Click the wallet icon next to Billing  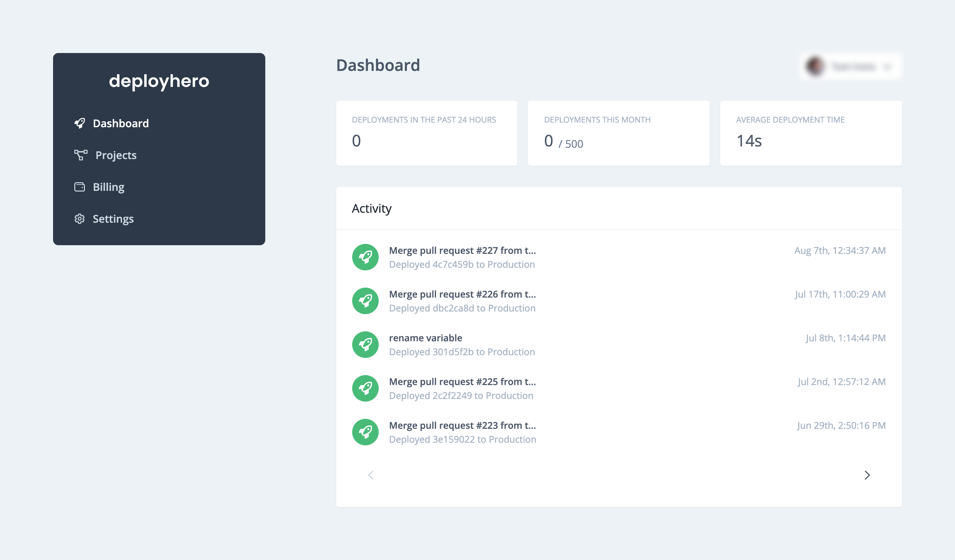pyautogui.click(x=80, y=187)
